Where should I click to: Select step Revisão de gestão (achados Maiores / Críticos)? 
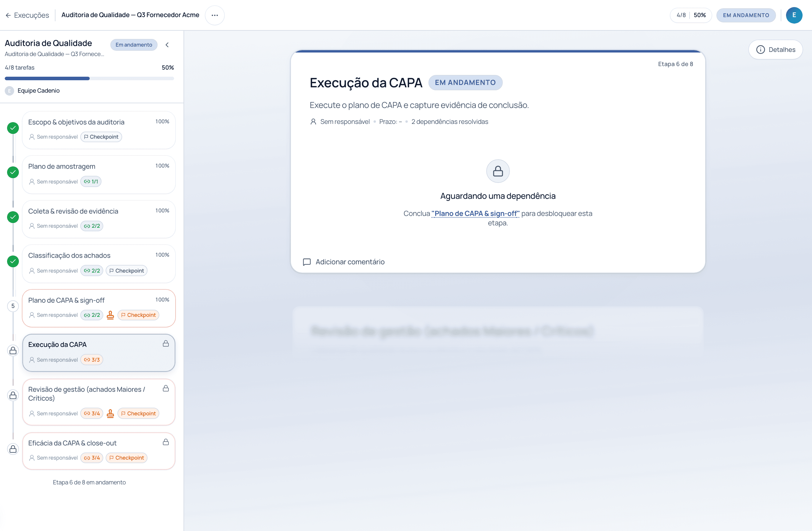pos(99,402)
